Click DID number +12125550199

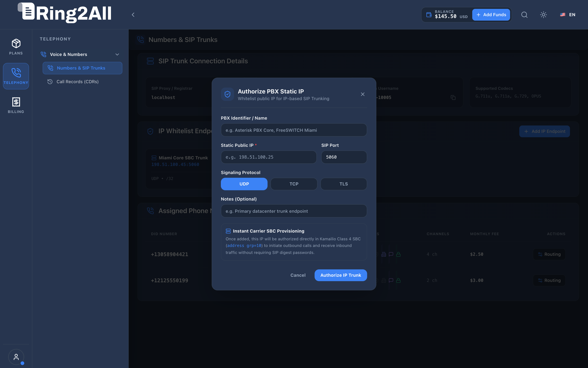170,281
